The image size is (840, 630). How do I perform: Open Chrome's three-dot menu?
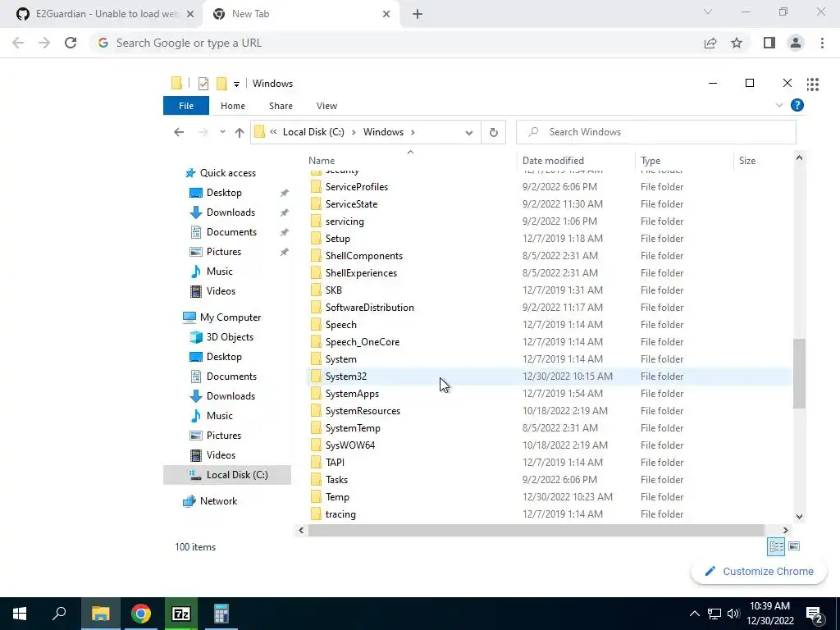click(x=822, y=43)
